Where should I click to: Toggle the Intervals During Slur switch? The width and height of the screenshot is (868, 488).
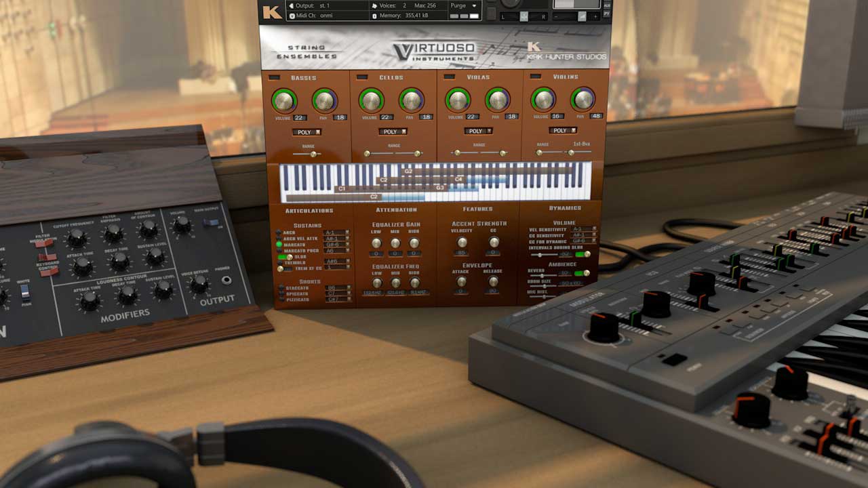583,254
